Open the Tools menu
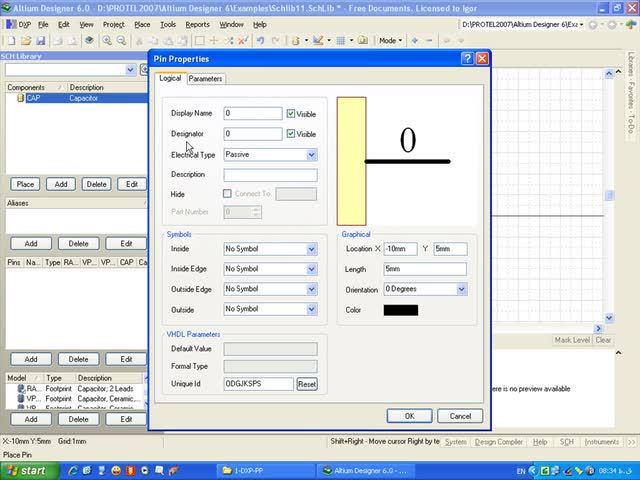The width and height of the screenshot is (640, 480). tap(168, 24)
